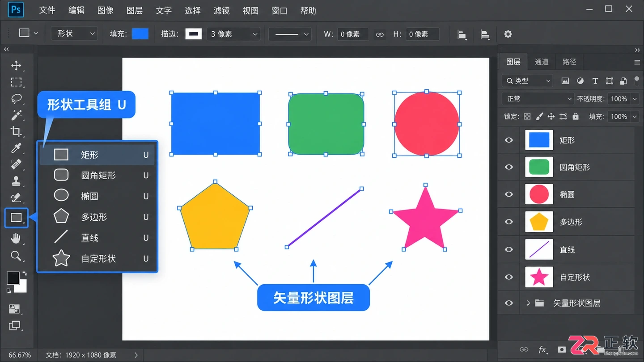Open the 图层 menu
Viewport: 644px width, 362px height.
[x=135, y=10]
